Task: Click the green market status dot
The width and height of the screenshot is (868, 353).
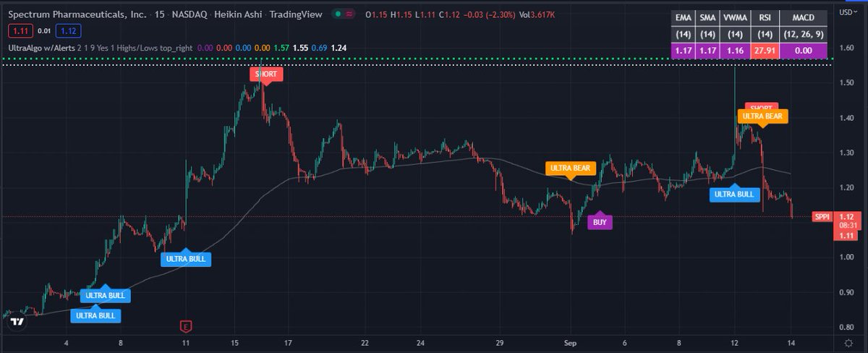Action: tap(339, 14)
